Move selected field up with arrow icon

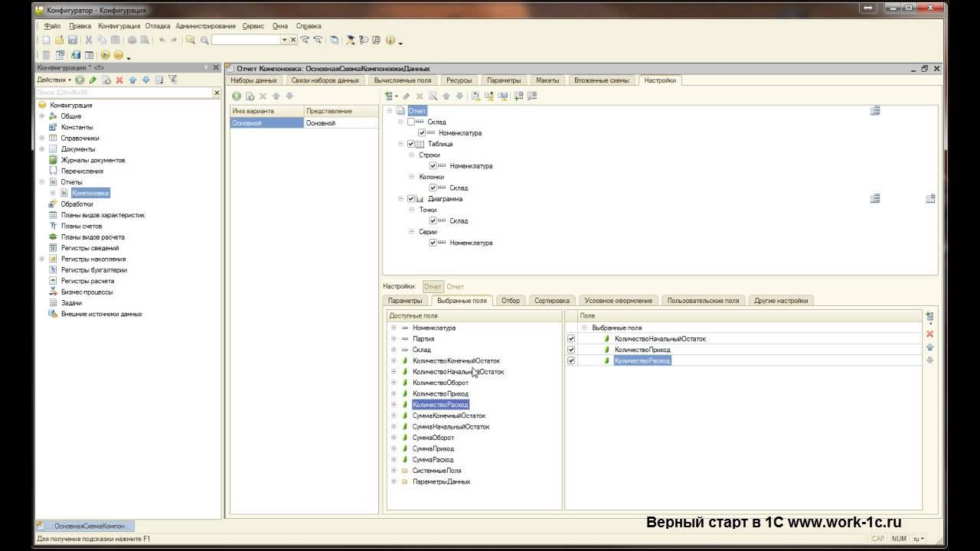pos(930,347)
